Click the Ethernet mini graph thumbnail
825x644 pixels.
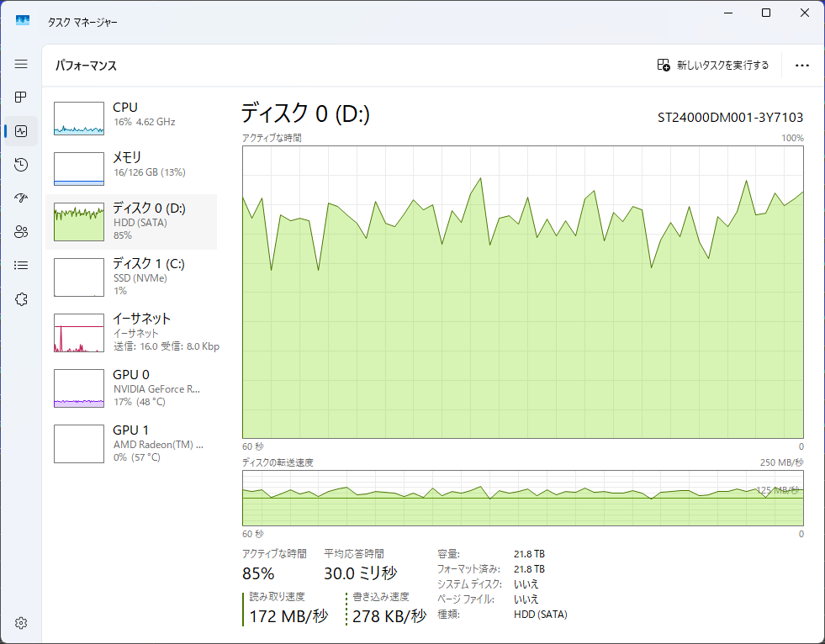pos(79,333)
